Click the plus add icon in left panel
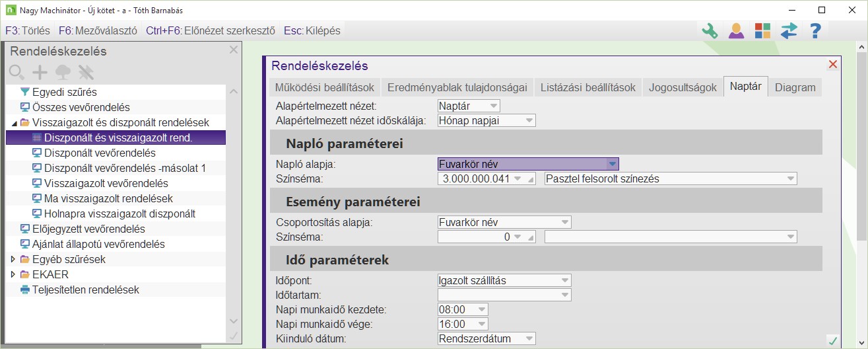This screenshot has width=868, height=349. click(40, 72)
